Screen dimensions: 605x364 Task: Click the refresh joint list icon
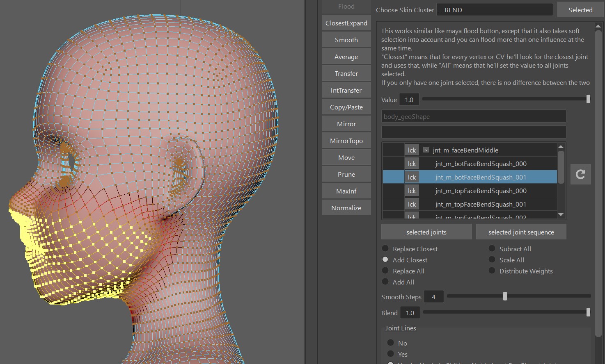point(580,174)
